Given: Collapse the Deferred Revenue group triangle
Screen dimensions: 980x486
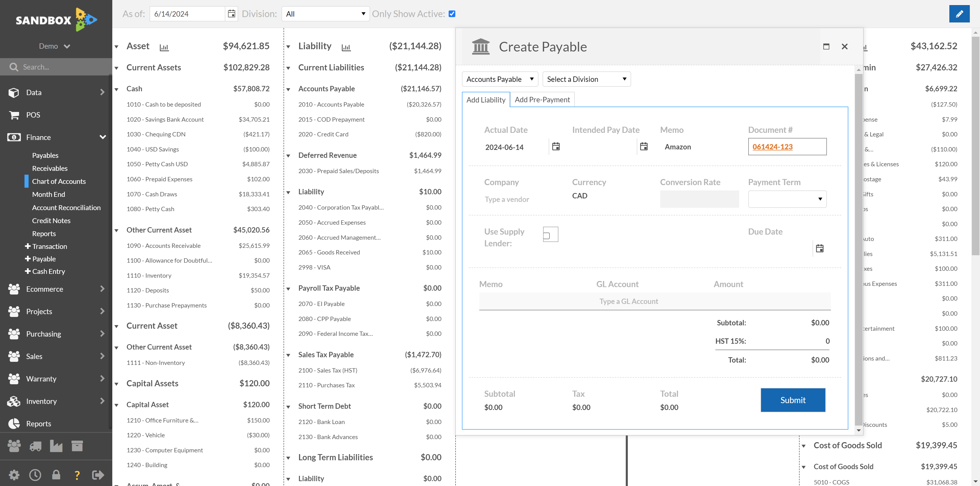Looking at the screenshot, I should coord(288,156).
